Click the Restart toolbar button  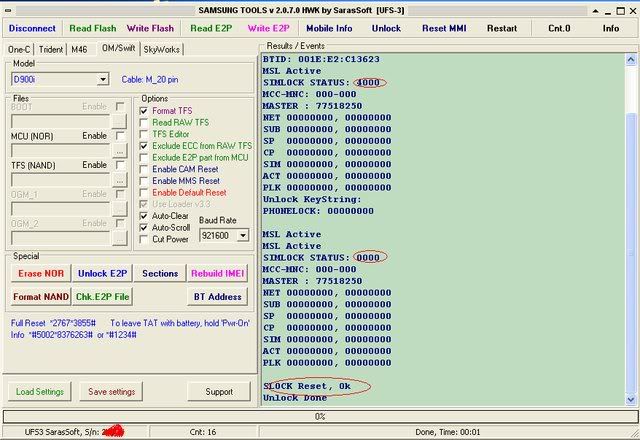click(502, 28)
